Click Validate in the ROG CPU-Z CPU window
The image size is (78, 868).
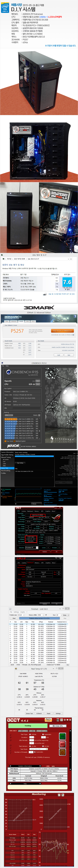pos(45,552)
